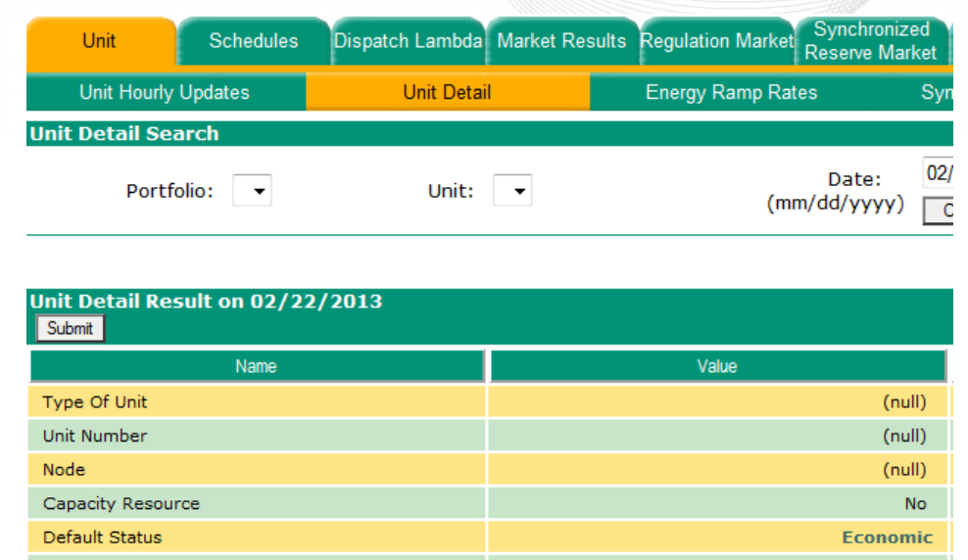The width and height of the screenshot is (968, 560).
Task: Open the Energy Ramp Rates sub-tab
Action: pos(731,93)
